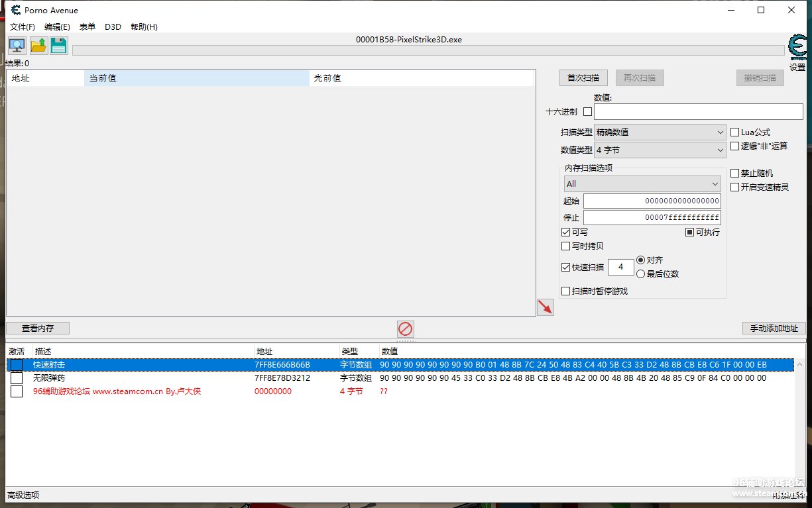Open the 文件(F) menu
This screenshot has height=508, width=812.
22,27
